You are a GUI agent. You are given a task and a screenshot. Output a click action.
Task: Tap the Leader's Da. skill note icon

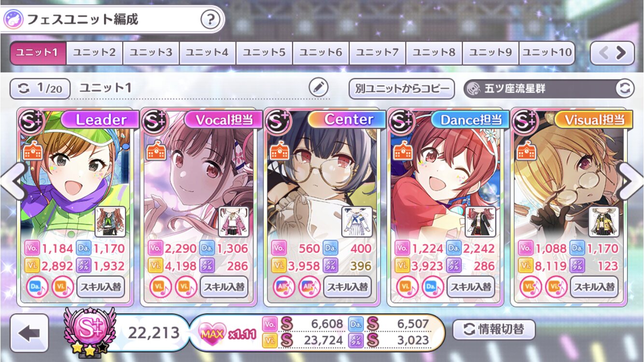[36, 287]
